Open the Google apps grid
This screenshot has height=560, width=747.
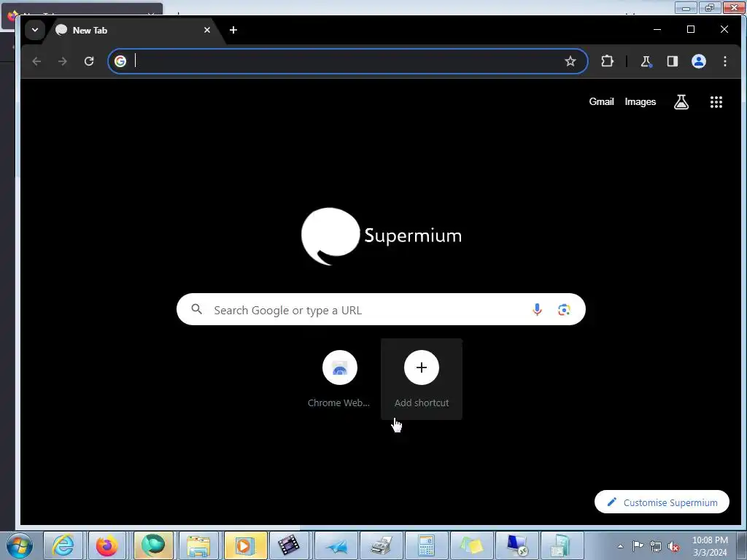pos(716,102)
